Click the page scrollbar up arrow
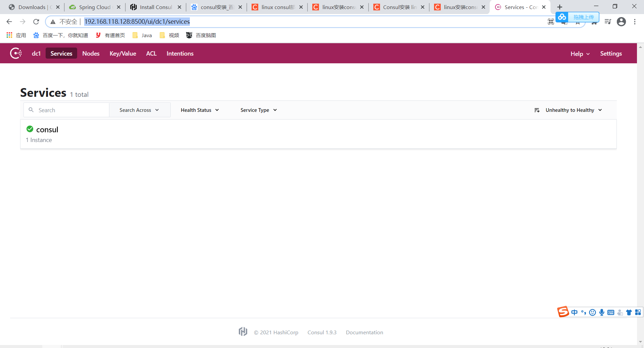The image size is (644, 348). click(640, 47)
